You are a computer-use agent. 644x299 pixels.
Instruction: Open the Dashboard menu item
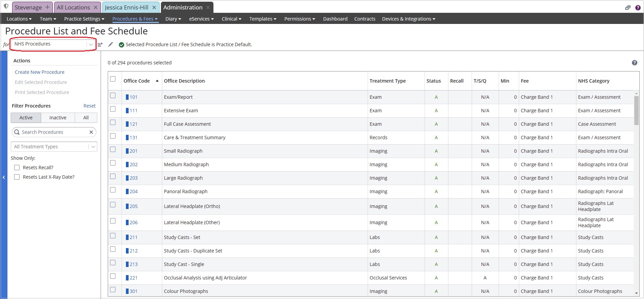coord(335,19)
